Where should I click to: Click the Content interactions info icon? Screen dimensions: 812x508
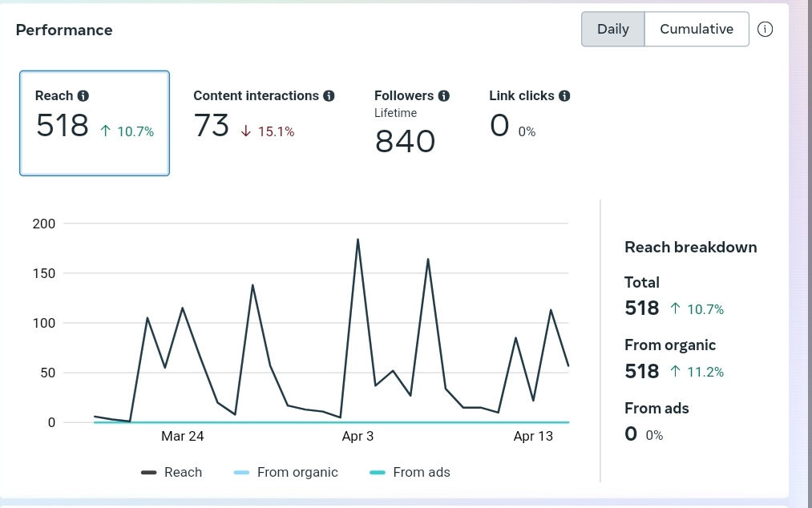click(329, 96)
